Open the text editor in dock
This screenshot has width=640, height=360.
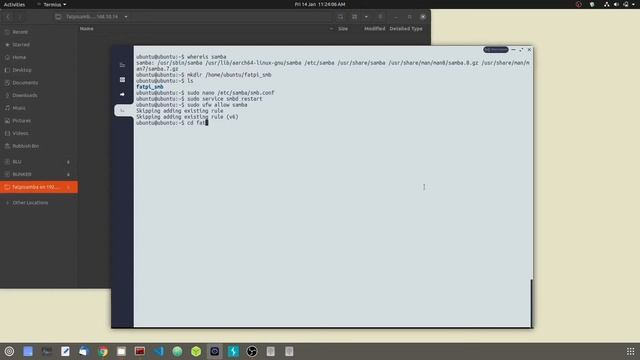coord(65,351)
